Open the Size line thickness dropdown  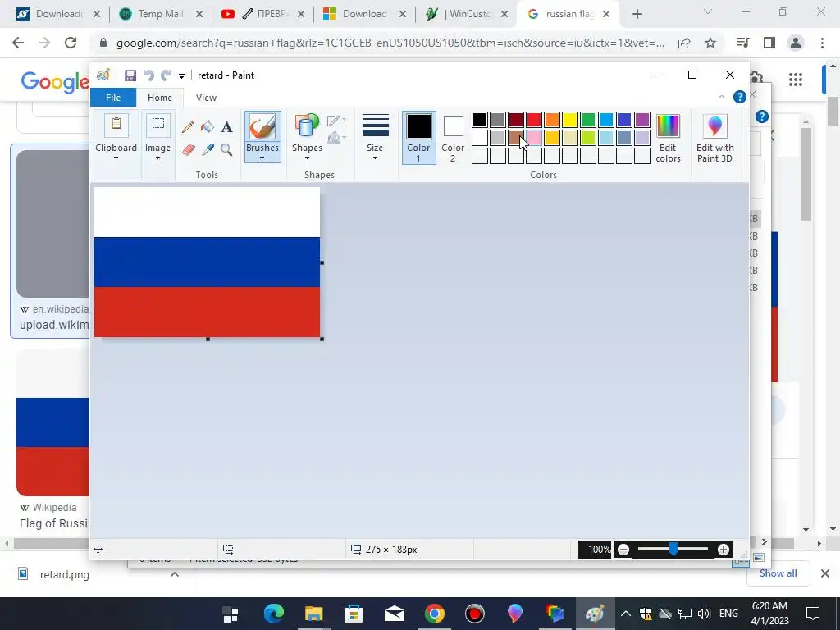pos(375,137)
